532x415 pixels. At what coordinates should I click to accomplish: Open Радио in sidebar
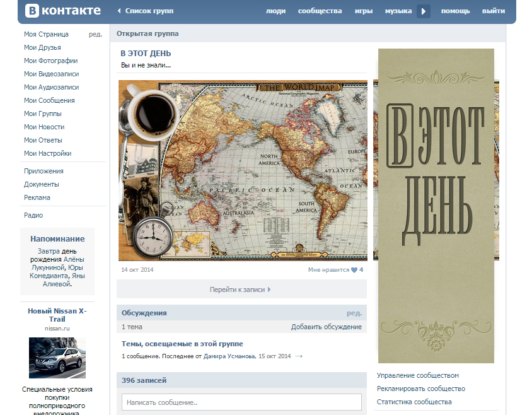click(33, 215)
